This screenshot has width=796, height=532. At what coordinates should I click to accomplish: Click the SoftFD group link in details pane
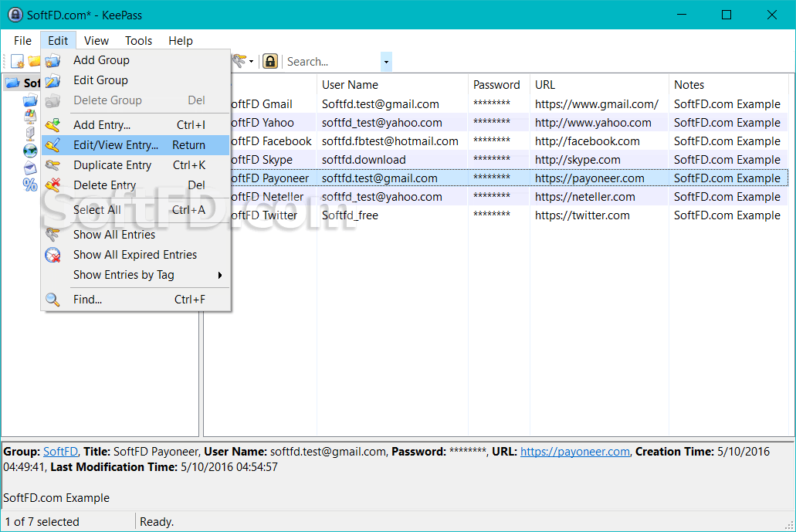click(x=60, y=451)
